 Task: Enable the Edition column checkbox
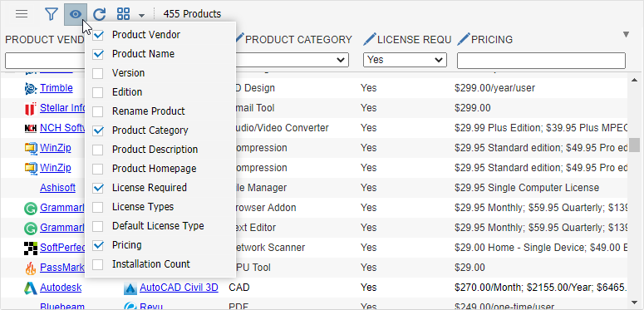tap(98, 92)
